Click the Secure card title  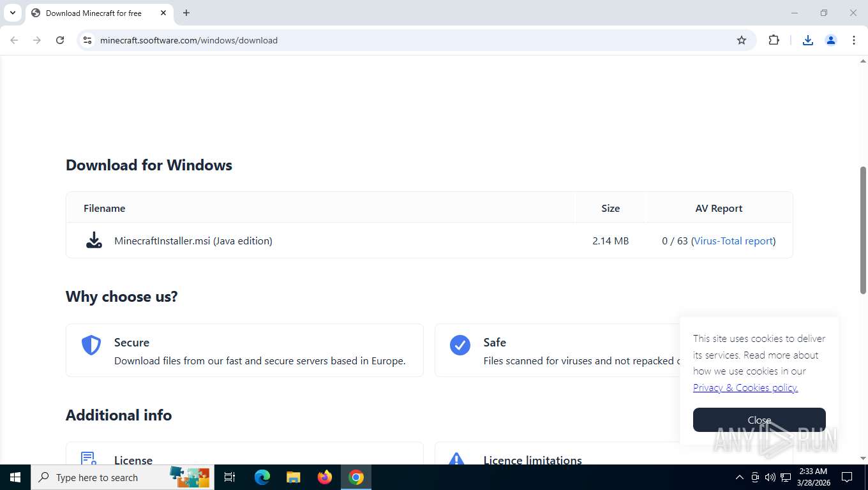tap(131, 342)
